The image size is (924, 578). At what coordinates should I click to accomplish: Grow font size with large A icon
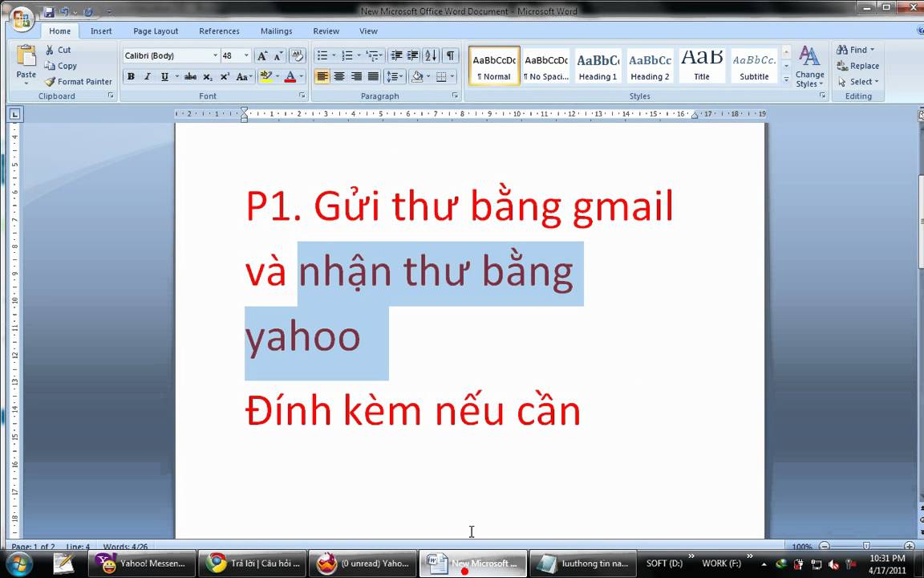pyautogui.click(x=262, y=55)
